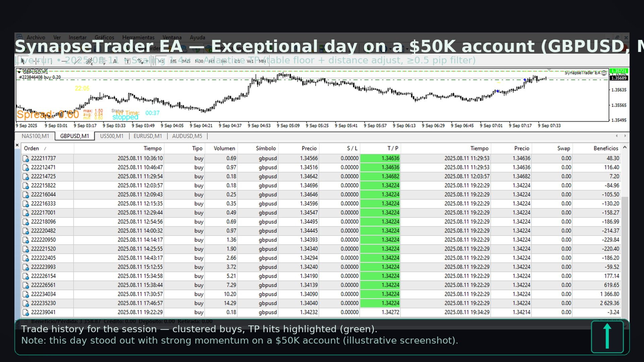
Task: Sort history by the Símbolo column
Action: tap(258, 148)
